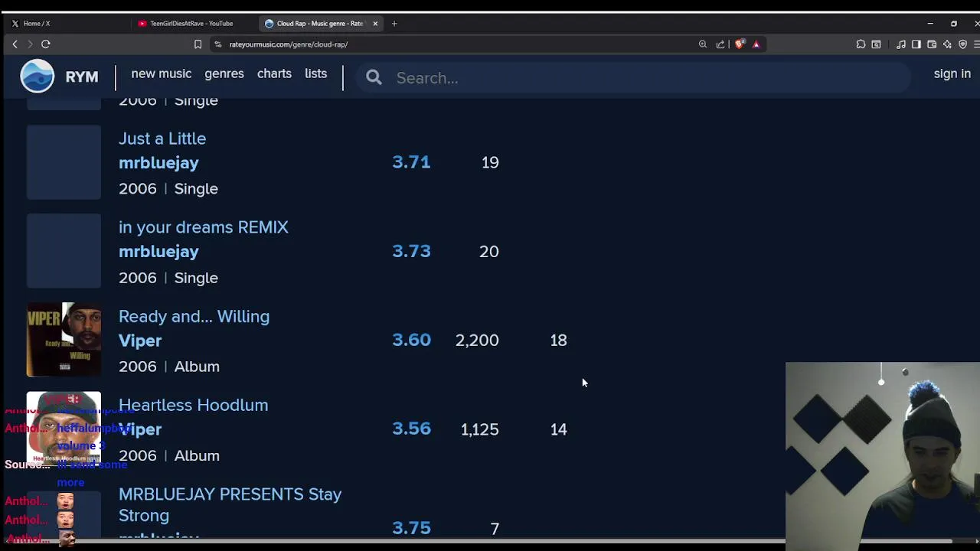This screenshot has height=551, width=980.
Task: Click the sign in link
Action: click(952, 73)
